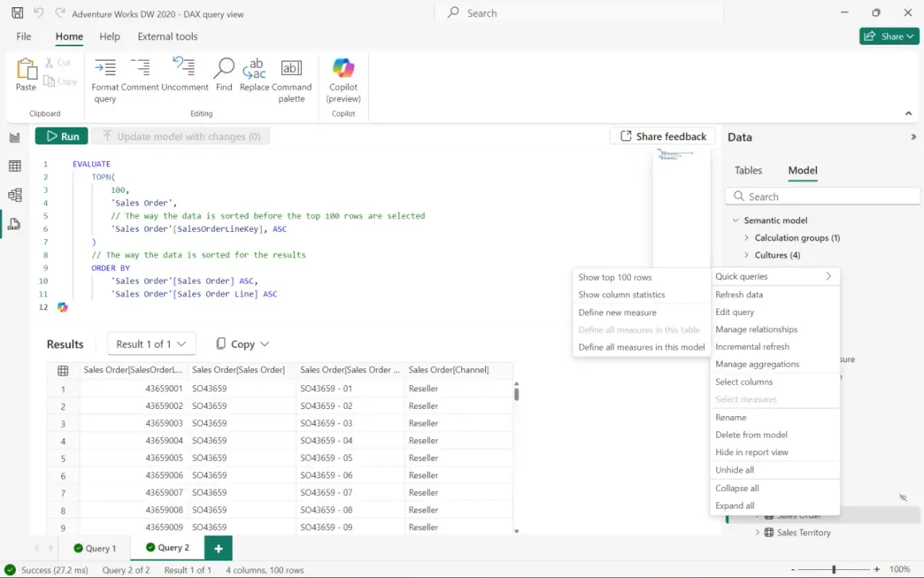
Task: Click the Search field in Data pane
Action: tap(823, 196)
